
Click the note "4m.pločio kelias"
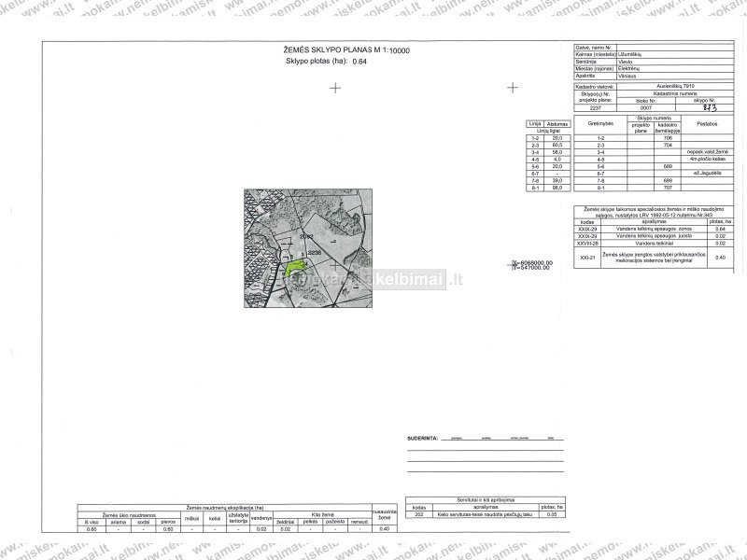tap(708, 159)
